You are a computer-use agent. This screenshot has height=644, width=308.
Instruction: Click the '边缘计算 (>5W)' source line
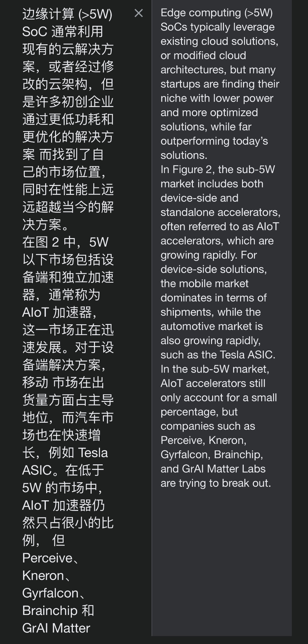pos(67,14)
